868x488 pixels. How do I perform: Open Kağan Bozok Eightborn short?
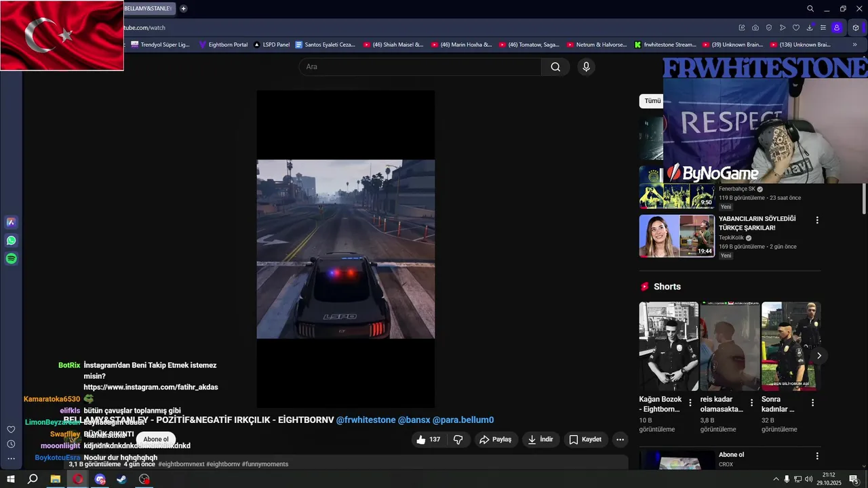coord(669,346)
